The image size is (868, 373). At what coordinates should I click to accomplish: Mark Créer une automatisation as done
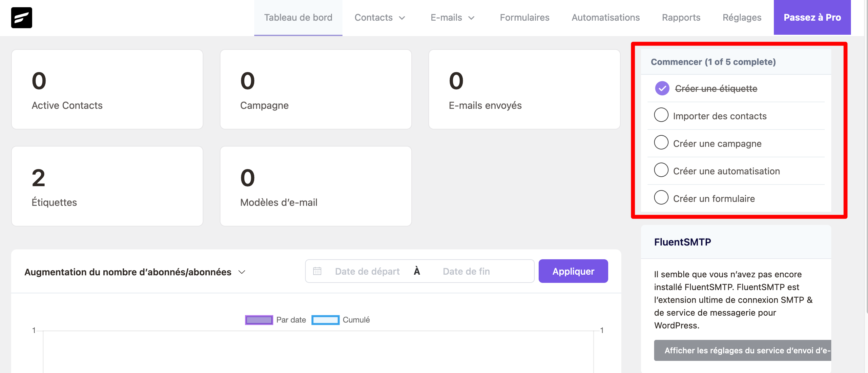(x=661, y=170)
